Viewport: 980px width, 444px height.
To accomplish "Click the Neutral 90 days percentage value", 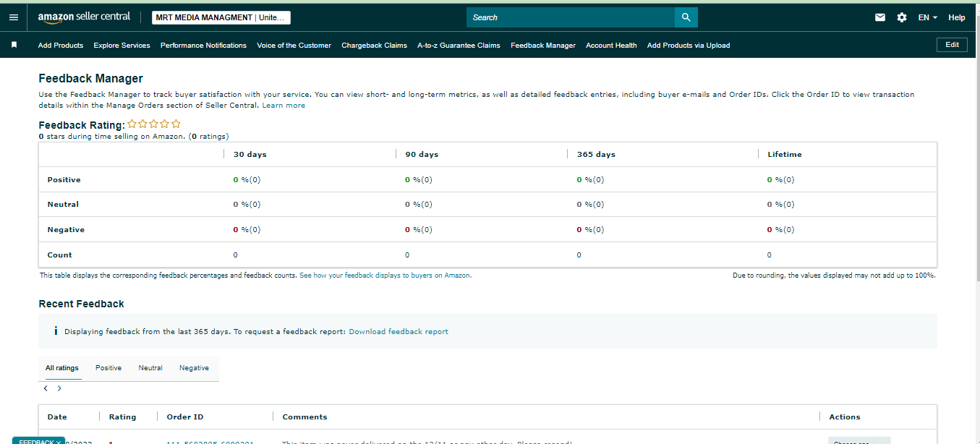I will pos(419,205).
